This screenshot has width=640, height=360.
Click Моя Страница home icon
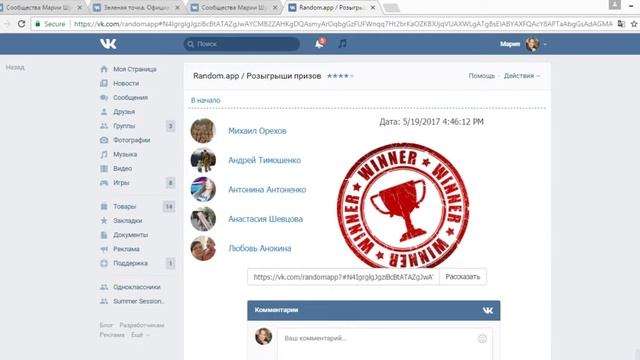(104, 69)
